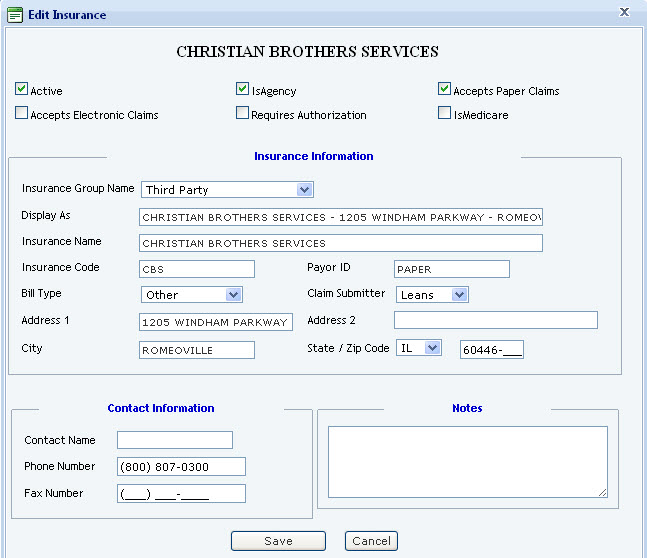Uncheck the Active checkbox

tap(21, 89)
